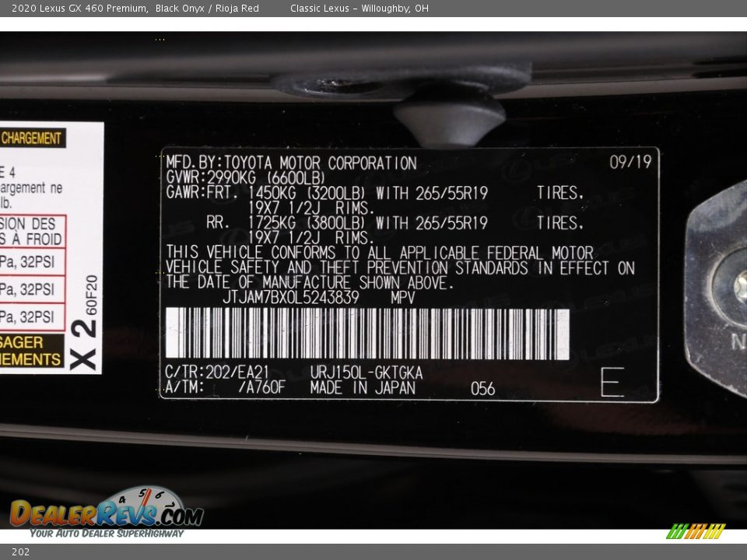Click the large 'E' mark on the label
This screenshot has height=560, width=747.
[x=612, y=381]
